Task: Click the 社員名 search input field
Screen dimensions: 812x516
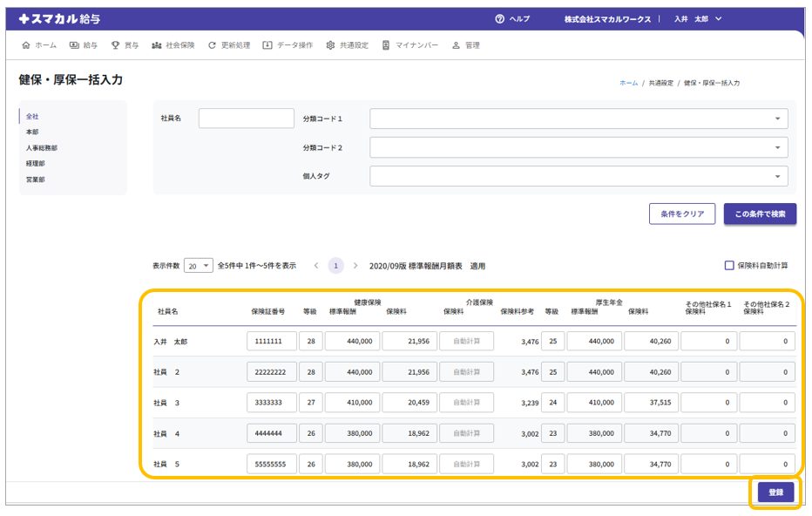Action: point(247,119)
